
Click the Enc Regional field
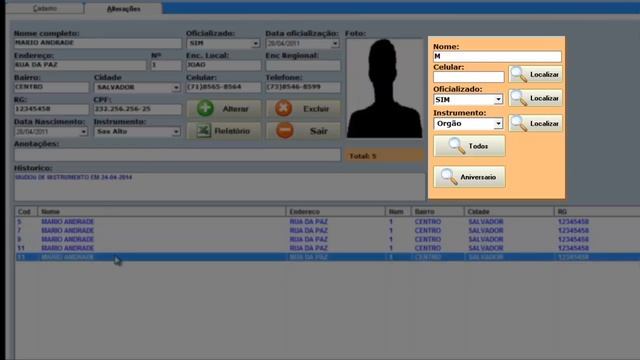pos(303,65)
